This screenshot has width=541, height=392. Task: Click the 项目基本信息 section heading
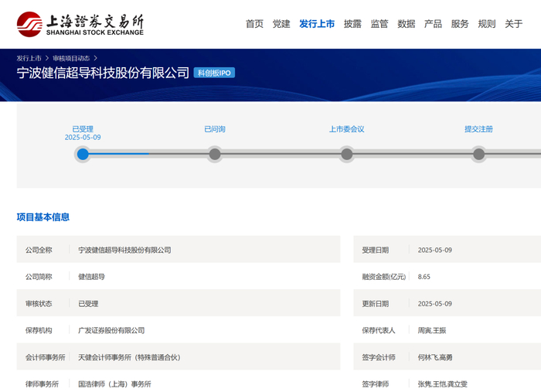(x=43, y=217)
